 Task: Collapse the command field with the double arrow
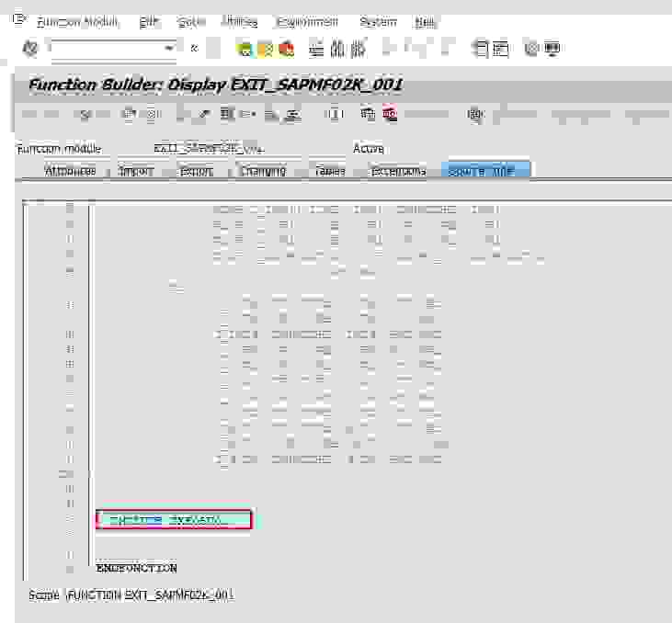pyautogui.click(x=194, y=49)
